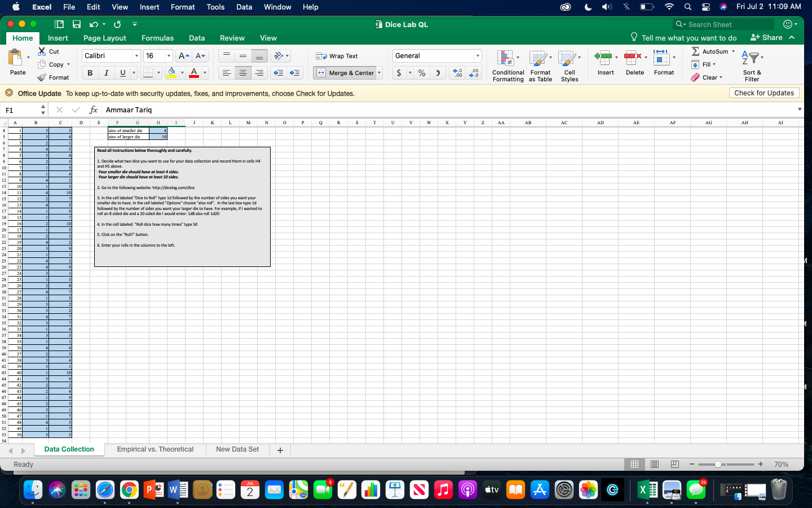The image size is (812, 508).
Task: Click the Redo arrow icon
Action: (x=117, y=24)
